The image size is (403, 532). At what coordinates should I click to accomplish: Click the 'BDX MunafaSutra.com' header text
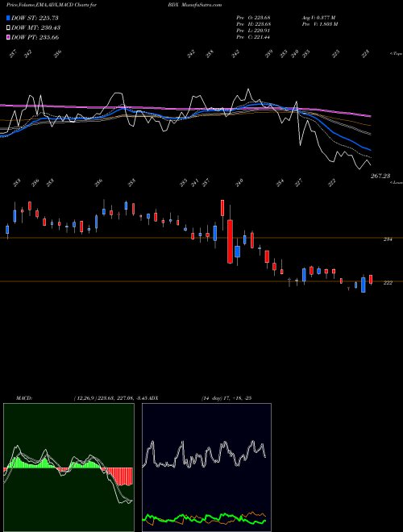pos(194,5)
